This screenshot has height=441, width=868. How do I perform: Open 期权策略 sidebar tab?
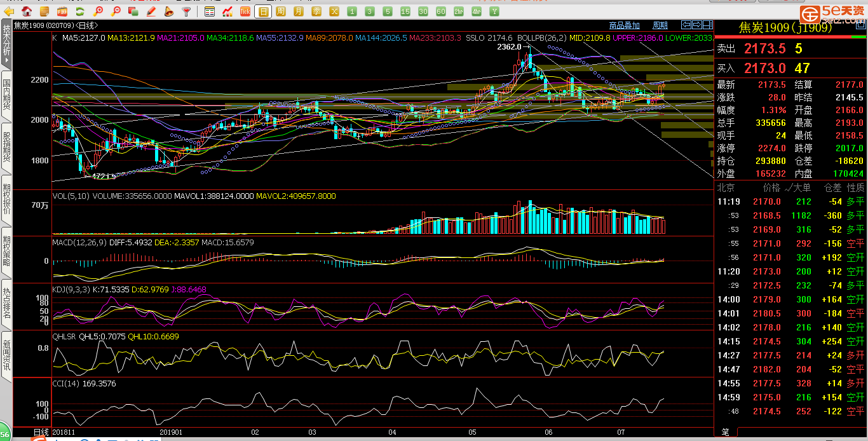pos(6,251)
